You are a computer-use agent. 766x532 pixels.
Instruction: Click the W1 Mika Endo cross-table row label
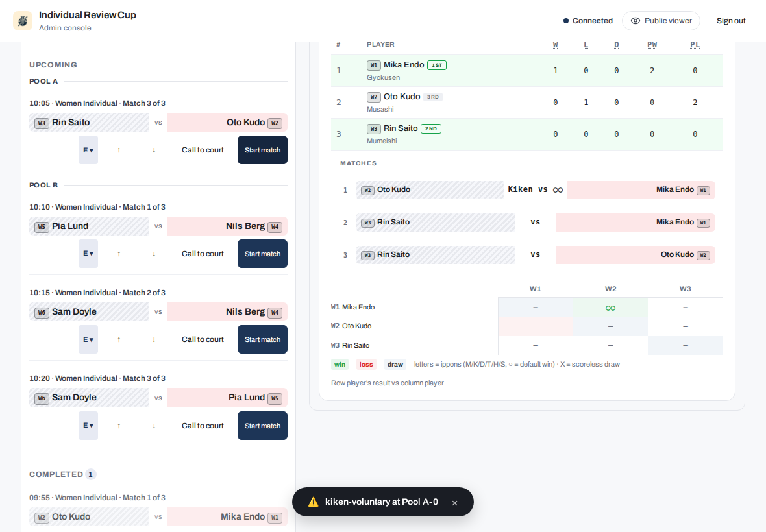(352, 307)
